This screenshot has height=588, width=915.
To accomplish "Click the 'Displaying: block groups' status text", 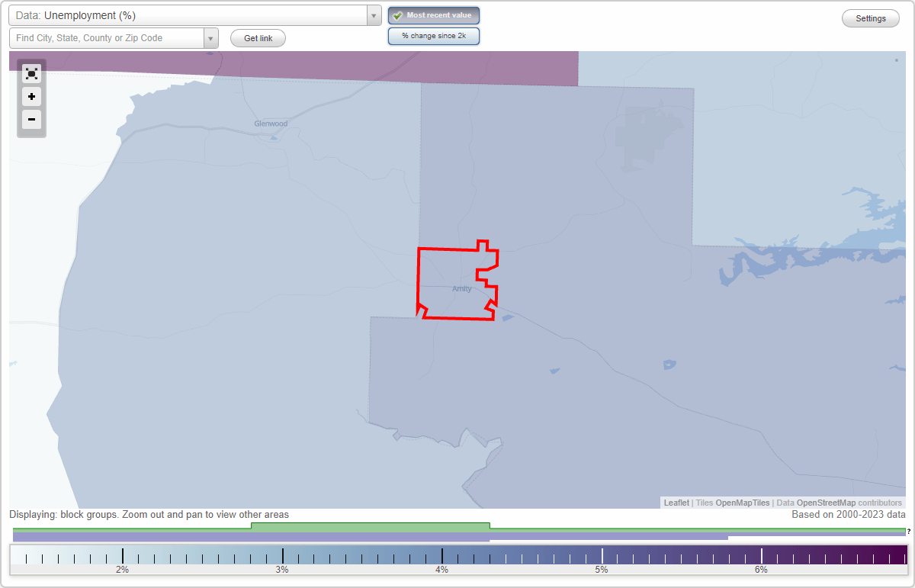I will click(149, 515).
